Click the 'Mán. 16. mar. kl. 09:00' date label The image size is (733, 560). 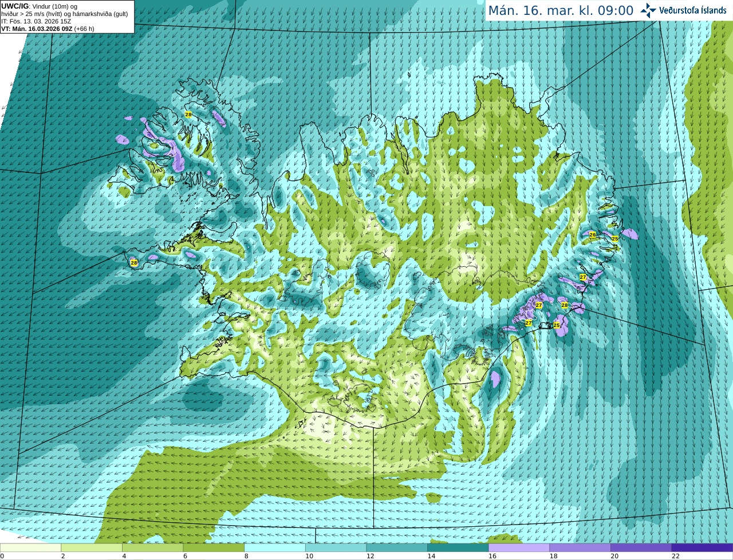click(x=561, y=11)
